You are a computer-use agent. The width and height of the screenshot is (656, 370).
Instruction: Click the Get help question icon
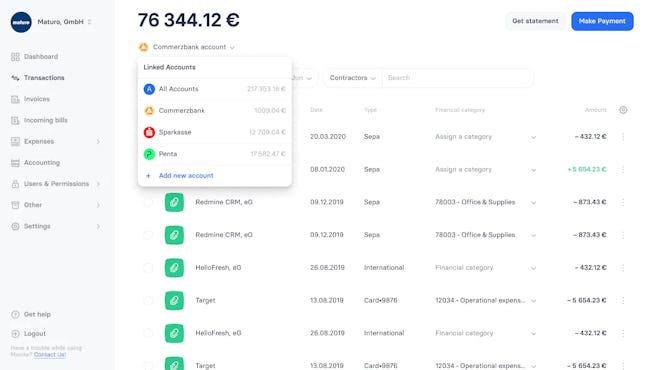point(15,314)
